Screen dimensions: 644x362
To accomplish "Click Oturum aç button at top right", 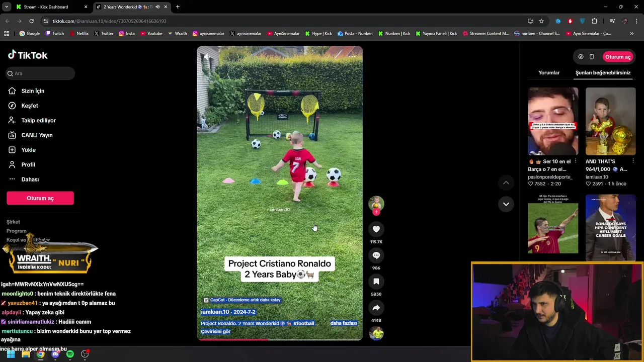I will 617,57.
